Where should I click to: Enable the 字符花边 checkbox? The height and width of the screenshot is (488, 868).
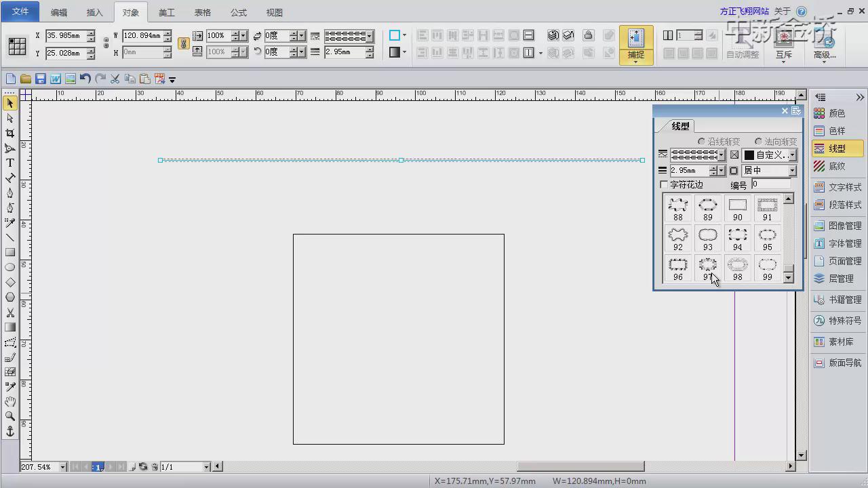tap(664, 184)
